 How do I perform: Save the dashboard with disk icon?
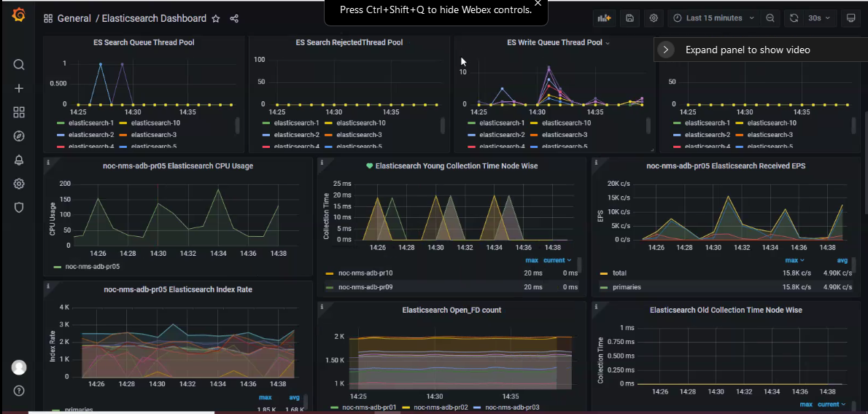tap(629, 18)
